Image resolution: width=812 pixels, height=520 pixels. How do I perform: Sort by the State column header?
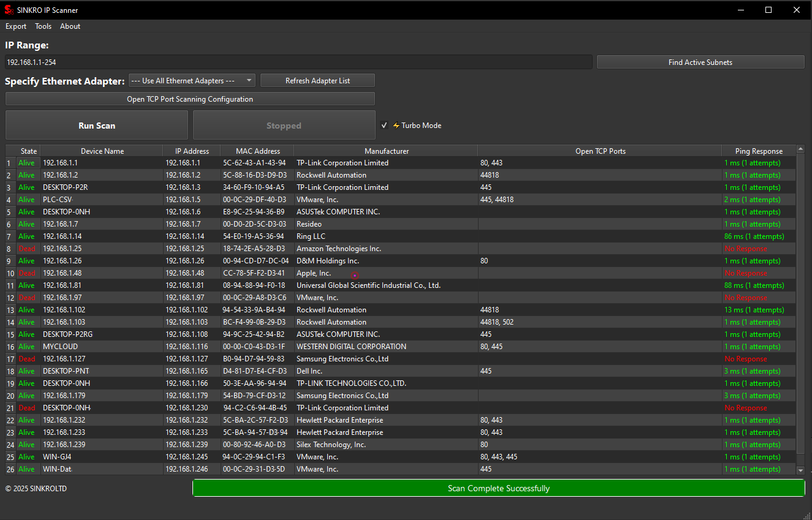tap(29, 151)
